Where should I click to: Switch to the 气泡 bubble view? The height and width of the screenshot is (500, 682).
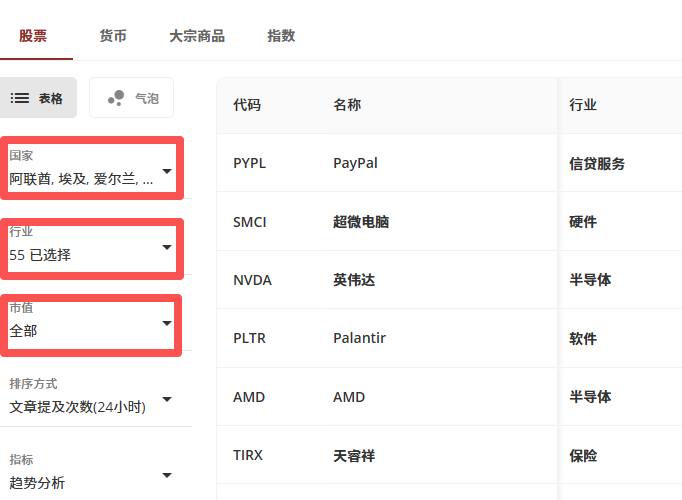pos(131,98)
